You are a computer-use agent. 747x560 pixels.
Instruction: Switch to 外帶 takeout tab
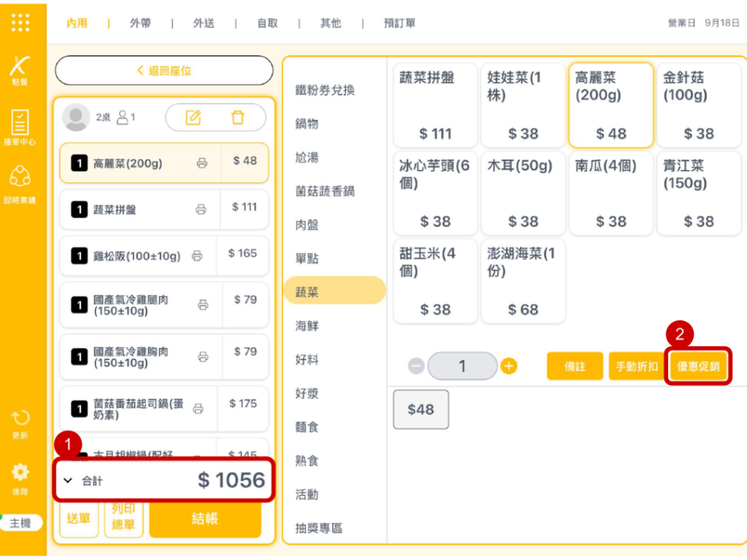[x=140, y=23]
